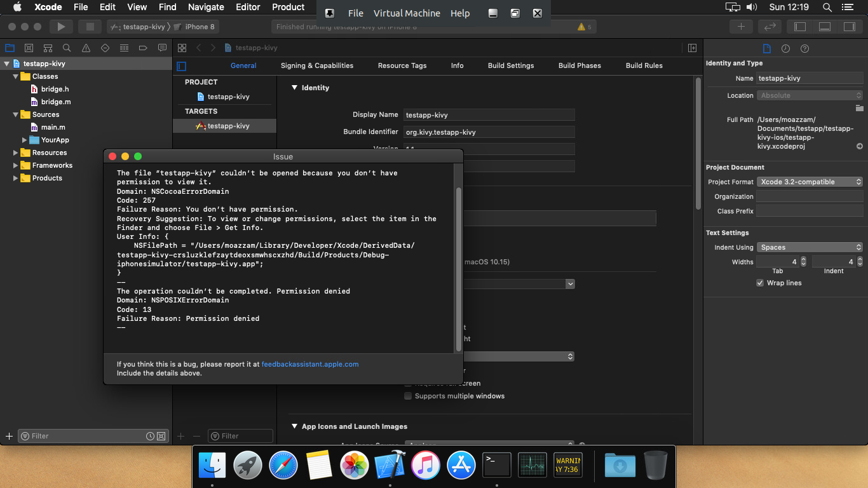The height and width of the screenshot is (488, 868).
Task: Select the Debug navigator tape icon
Action: click(x=123, y=48)
